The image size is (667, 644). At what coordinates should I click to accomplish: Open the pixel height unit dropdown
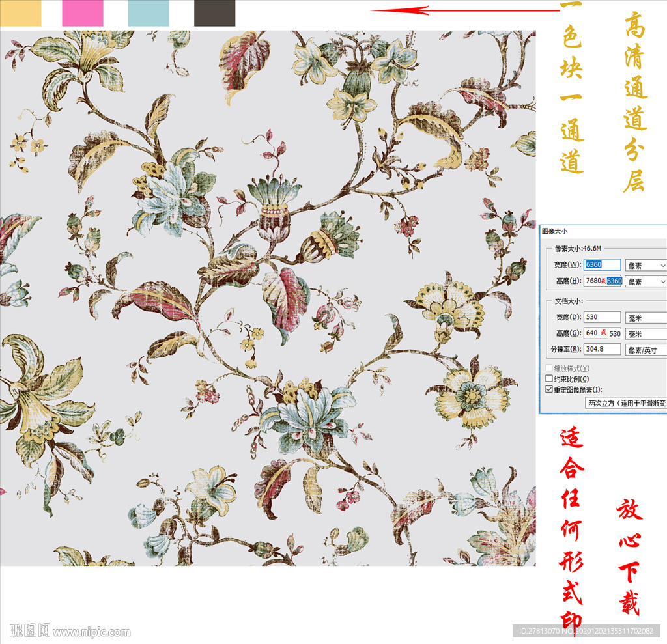click(x=646, y=281)
